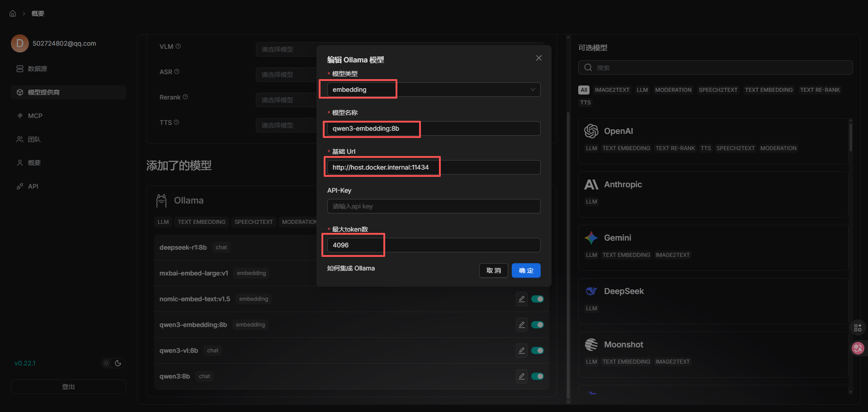Turn off the qwen3:8b model switch
The width and height of the screenshot is (868, 412).
point(537,376)
